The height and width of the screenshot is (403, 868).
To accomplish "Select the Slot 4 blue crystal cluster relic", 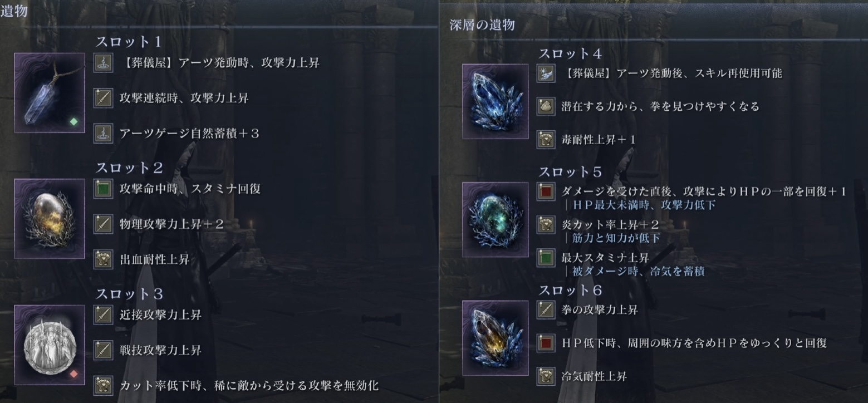I will point(487,101).
